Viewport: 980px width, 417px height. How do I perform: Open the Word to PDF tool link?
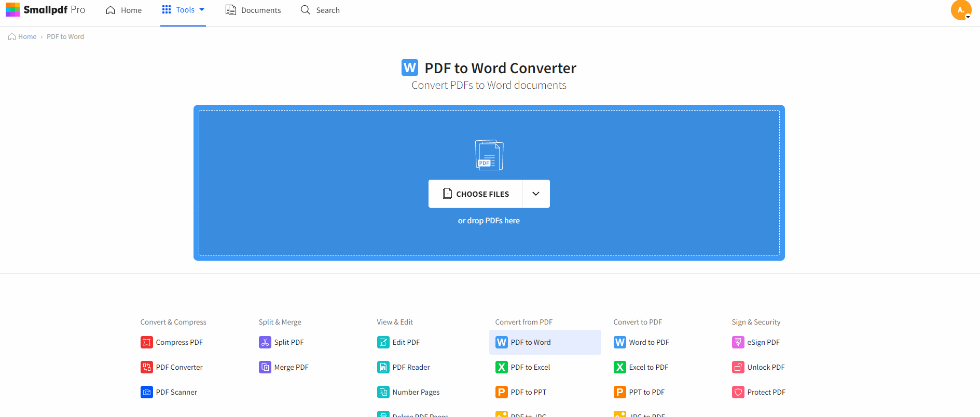coord(649,342)
